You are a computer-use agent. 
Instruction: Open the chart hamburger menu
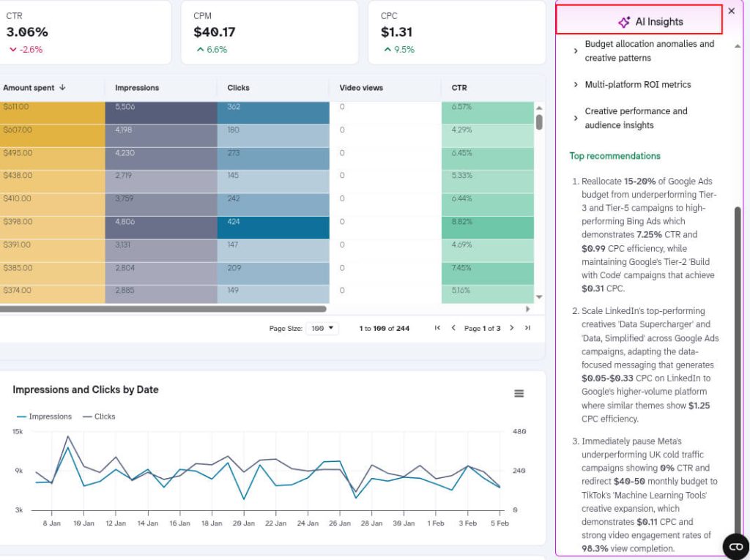(x=519, y=394)
